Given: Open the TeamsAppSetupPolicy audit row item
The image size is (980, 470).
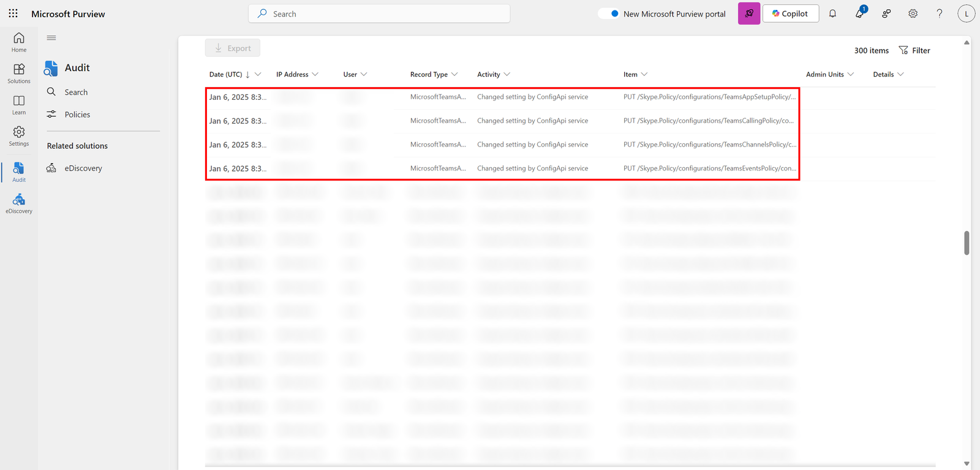Looking at the screenshot, I should (710, 97).
